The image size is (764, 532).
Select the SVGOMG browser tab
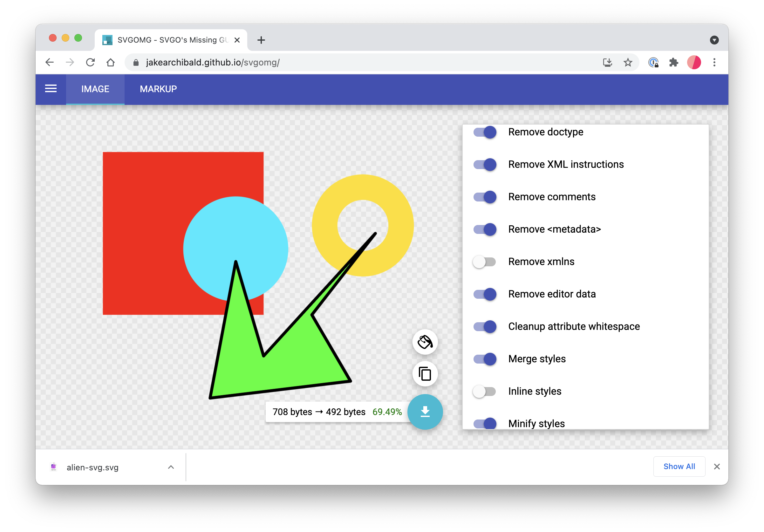point(171,40)
